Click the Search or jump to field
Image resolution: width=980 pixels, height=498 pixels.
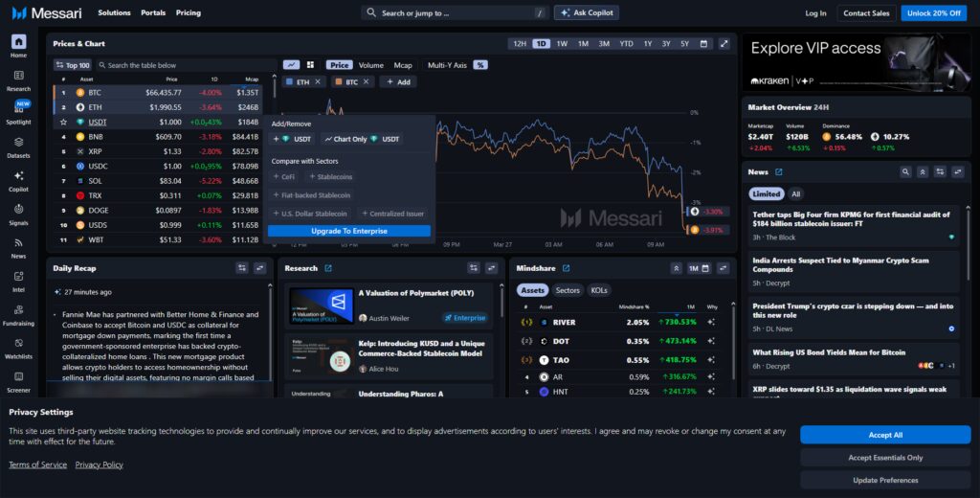455,12
